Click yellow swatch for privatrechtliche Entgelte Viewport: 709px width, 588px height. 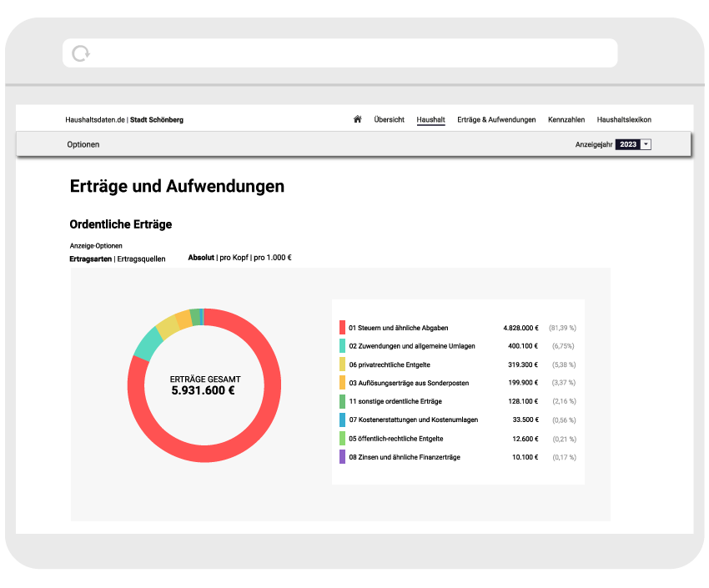point(342,364)
